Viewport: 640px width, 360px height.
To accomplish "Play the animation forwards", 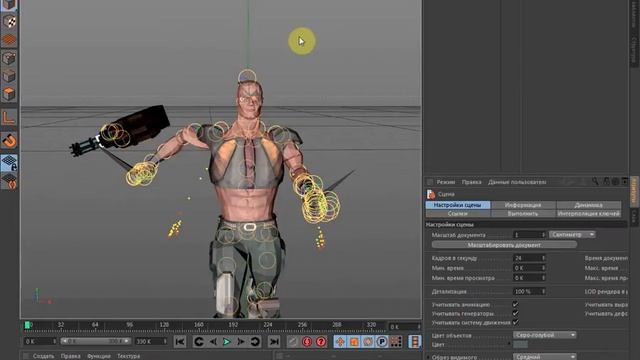I will 227,342.
